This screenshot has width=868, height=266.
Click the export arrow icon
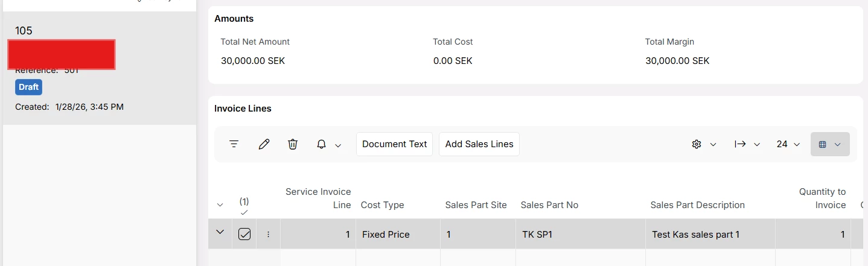point(740,144)
